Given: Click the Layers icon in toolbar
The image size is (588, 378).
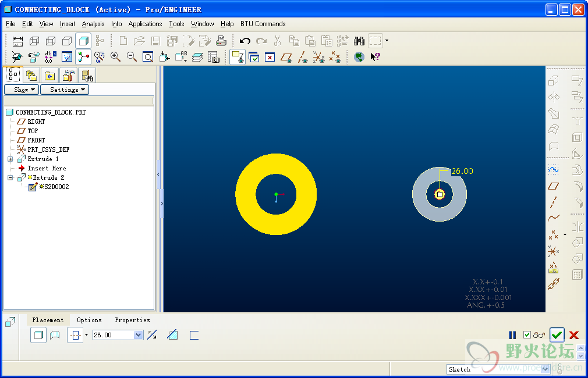Looking at the screenshot, I should [x=197, y=57].
